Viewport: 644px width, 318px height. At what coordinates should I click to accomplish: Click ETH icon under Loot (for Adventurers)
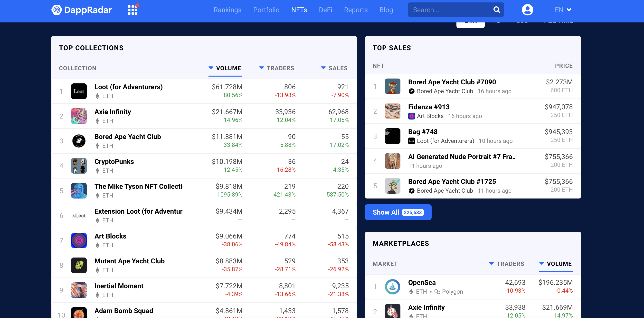pyautogui.click(x=97, y=96)
